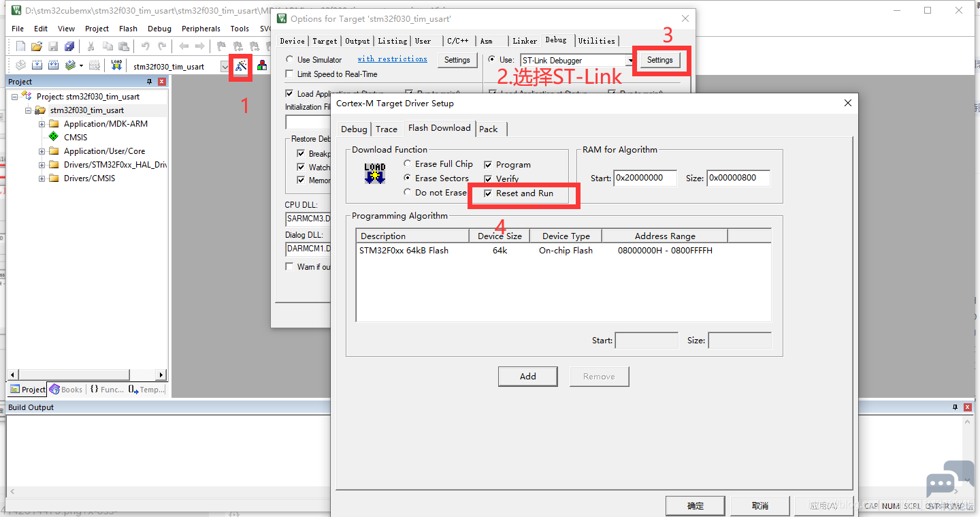Close the Project panel with red X

[162, 82]
